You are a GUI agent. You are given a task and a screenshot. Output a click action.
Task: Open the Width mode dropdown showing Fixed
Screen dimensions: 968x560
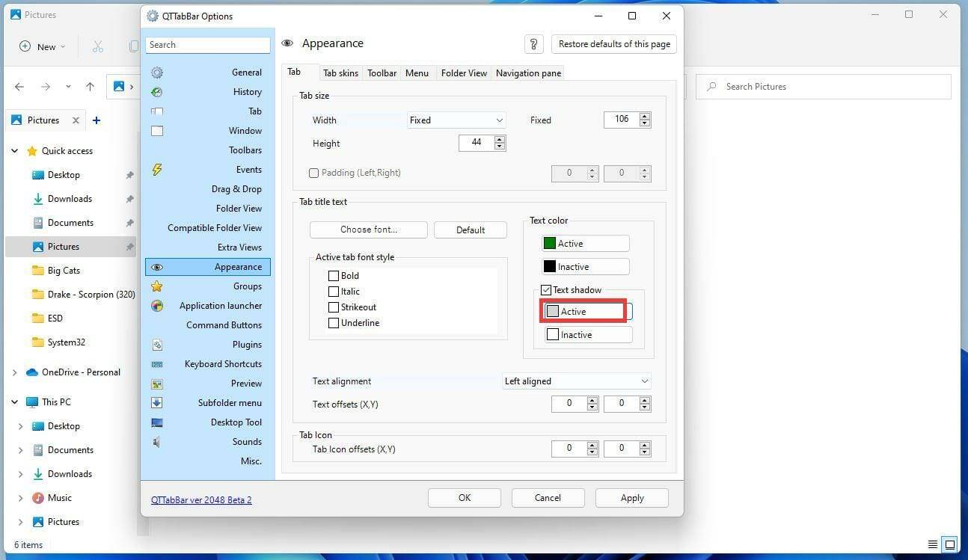[x=456, y=120]
